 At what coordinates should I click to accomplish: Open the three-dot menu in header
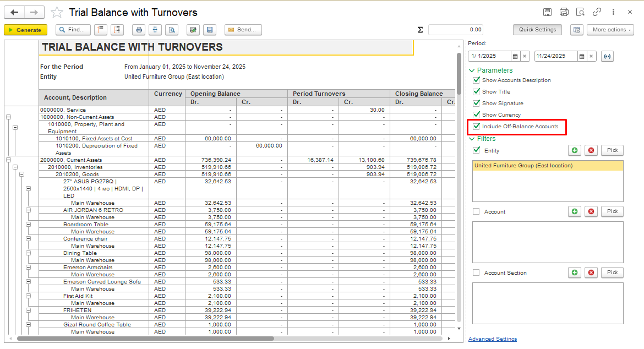[x=613, y=12]
